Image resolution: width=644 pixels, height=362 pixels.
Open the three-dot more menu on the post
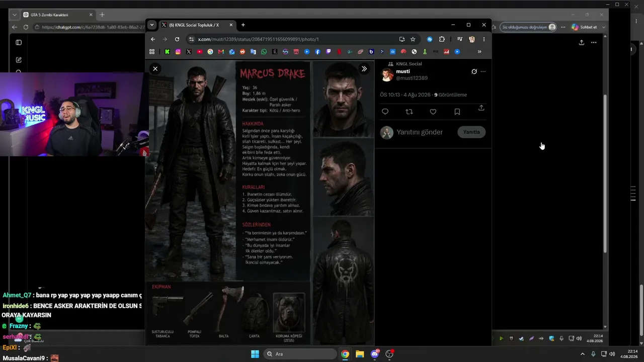click(x=484, y=71)
